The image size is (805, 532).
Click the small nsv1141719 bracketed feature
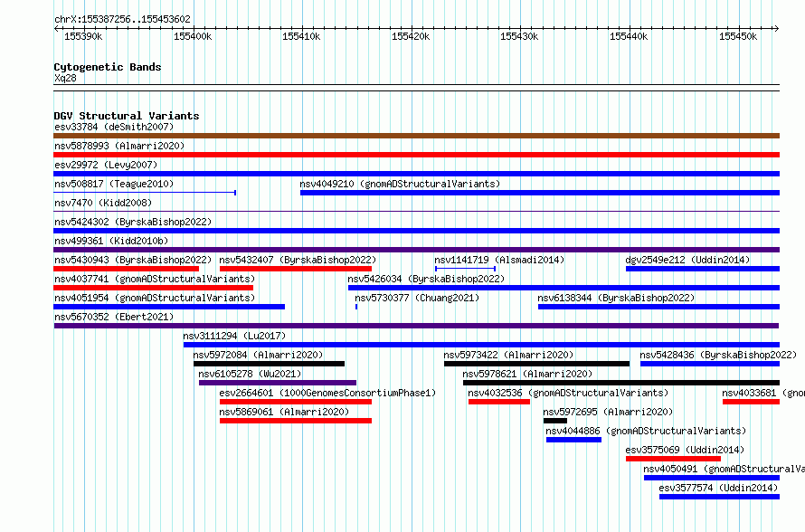coord(465,269)
